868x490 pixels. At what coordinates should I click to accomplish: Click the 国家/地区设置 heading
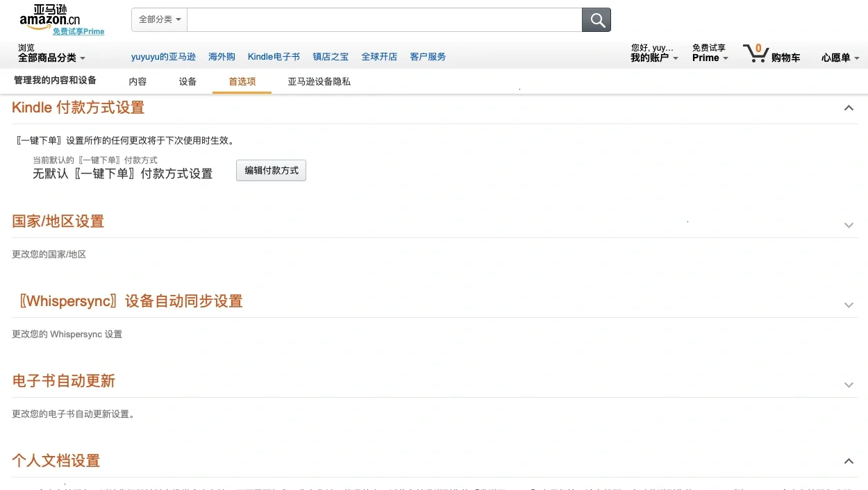click(x=58, y=221)
